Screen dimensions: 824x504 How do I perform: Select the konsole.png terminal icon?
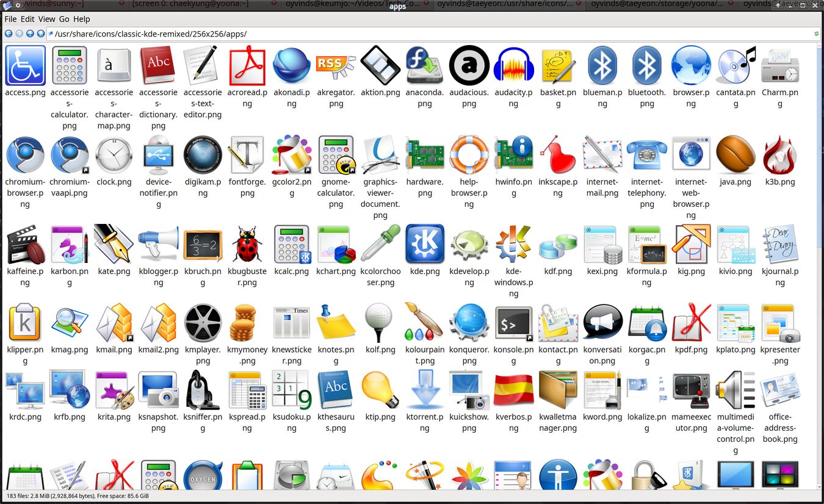click(x=513, y=323)
